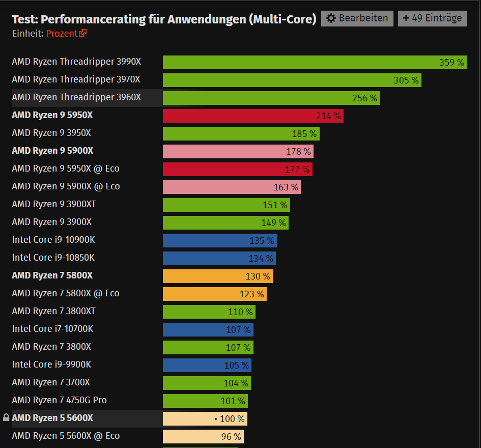Click the AMD Ryzen 7 5800X @ Eco label
Image resolution: width=481 pixels, height=448 pixels.
click(66, 293)
